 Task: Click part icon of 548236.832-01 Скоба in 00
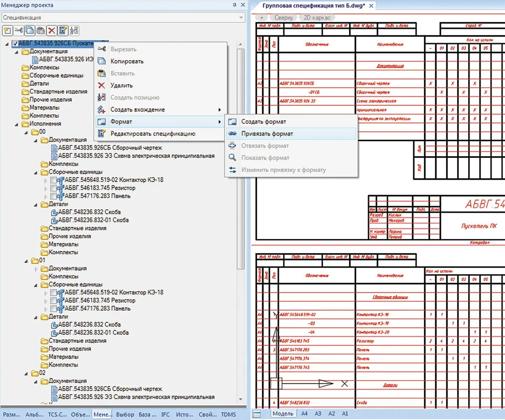[54, 220]
